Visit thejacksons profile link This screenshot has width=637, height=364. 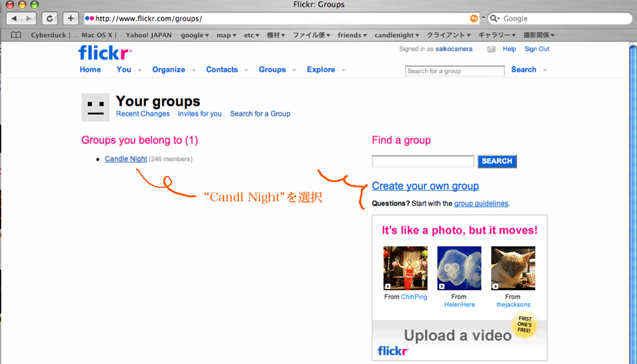click(x=514, y=305)
